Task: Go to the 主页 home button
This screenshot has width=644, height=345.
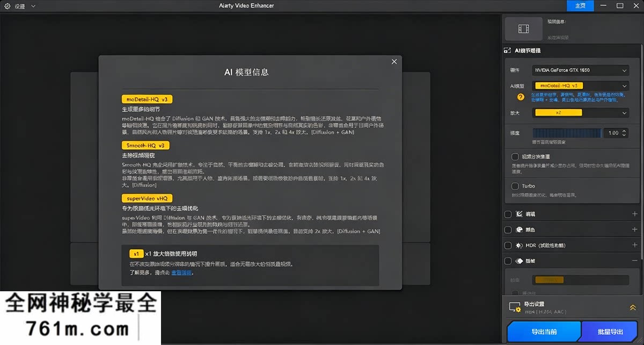Action: click(x=580, y=6)
